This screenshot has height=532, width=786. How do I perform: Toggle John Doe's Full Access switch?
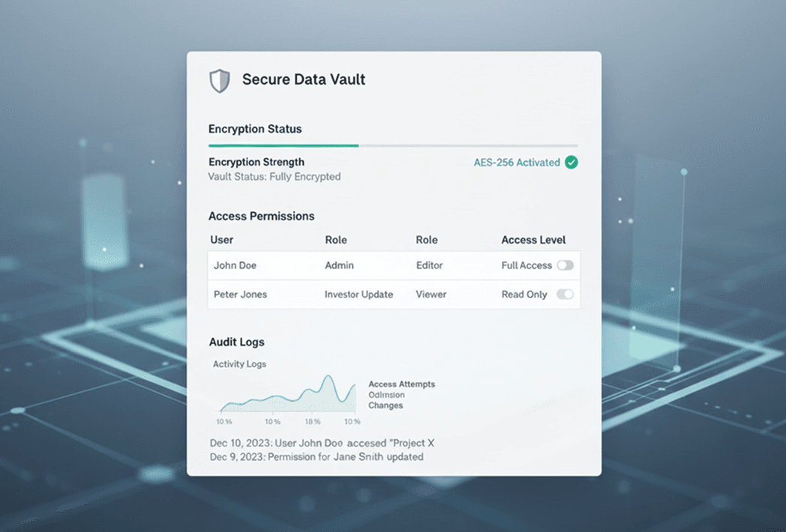(x=565, y=265)
